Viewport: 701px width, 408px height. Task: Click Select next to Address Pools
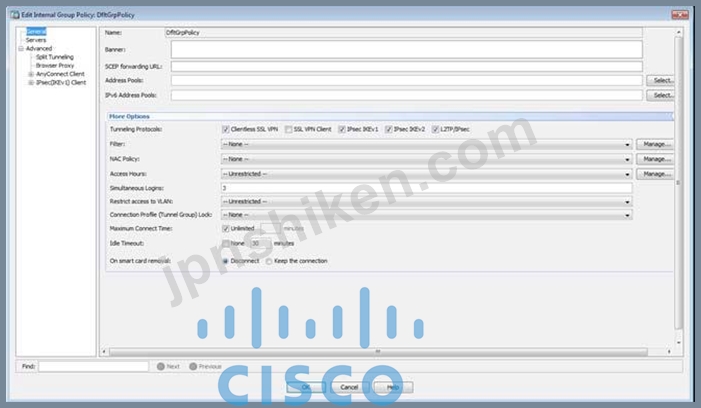pyautogui.click(x=660, y=80)
